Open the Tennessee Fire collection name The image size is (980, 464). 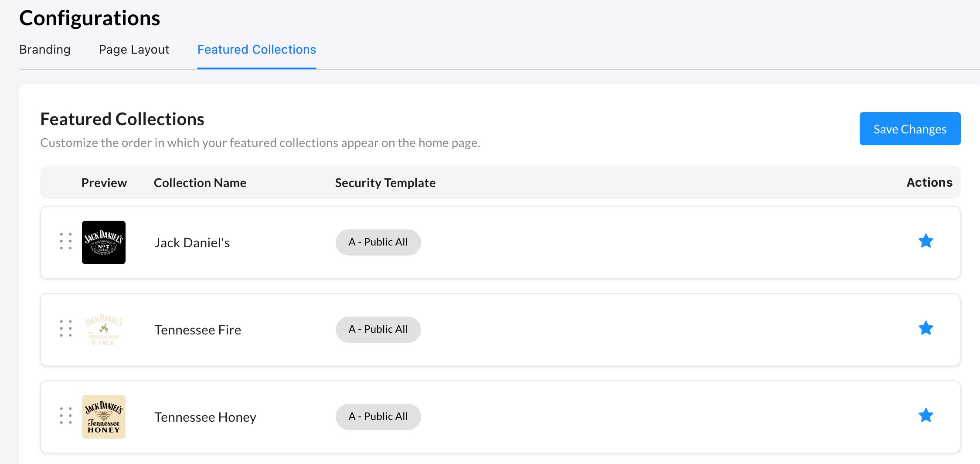[197, 330]
